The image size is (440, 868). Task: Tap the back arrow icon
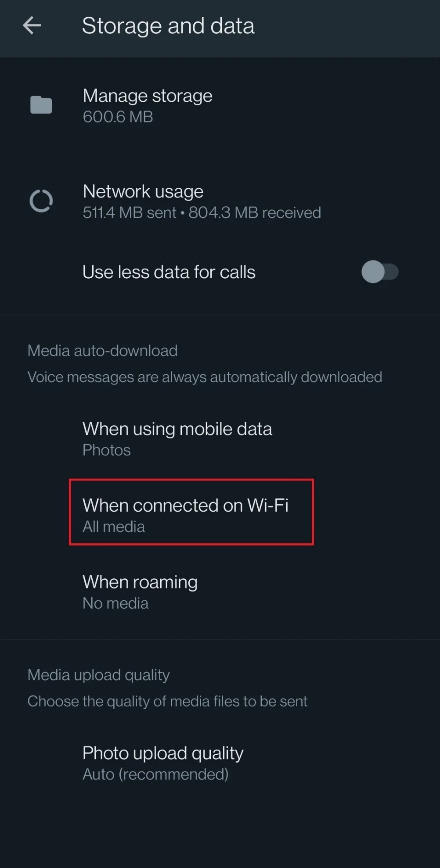(32, 25)
